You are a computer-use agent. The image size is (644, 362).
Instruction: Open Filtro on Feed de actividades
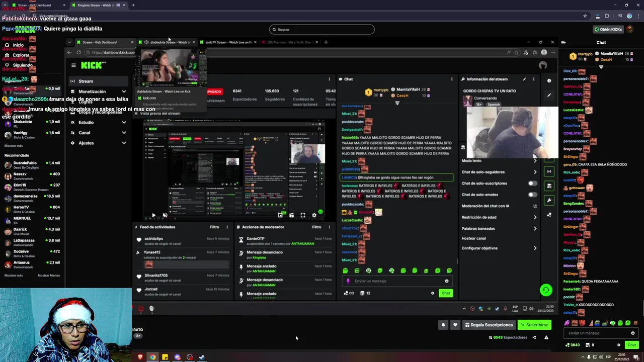(x=214, y=227)
